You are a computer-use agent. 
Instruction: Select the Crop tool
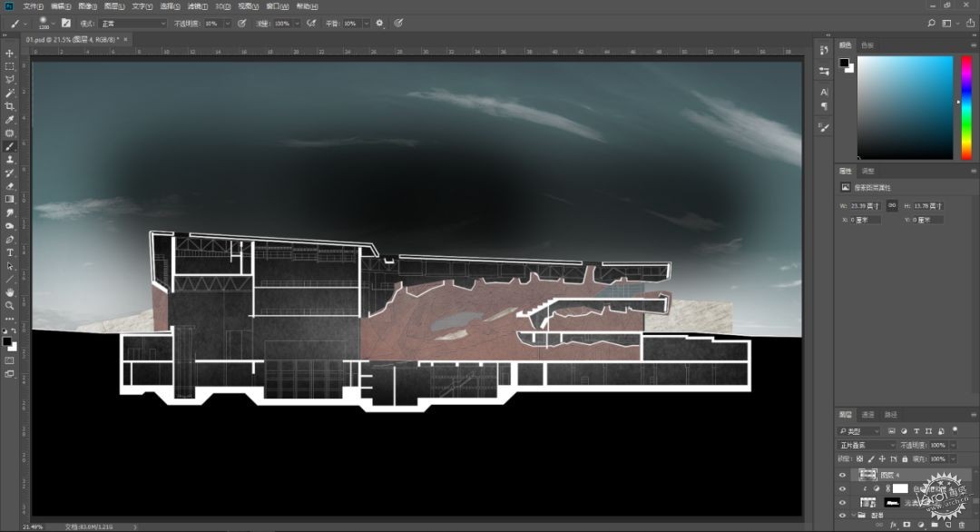click(9, 106)
